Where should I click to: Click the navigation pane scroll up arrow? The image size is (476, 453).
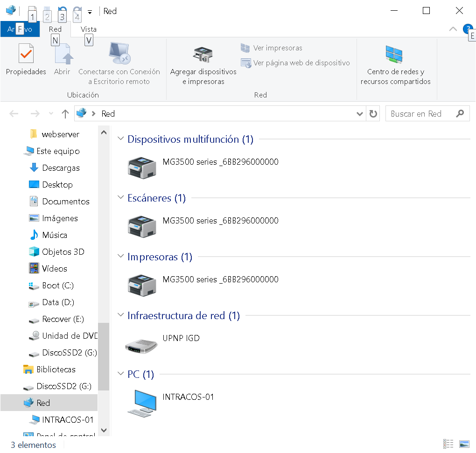[104, 132]
